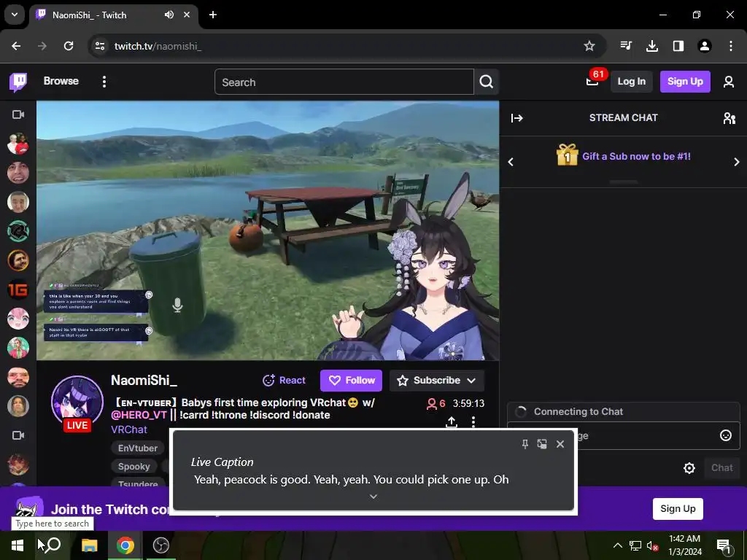Viewport: 747px width, 560px height.
Task: Open OBS Studio from taskbar
Action: pyautogui.click(x=161, y=545)
